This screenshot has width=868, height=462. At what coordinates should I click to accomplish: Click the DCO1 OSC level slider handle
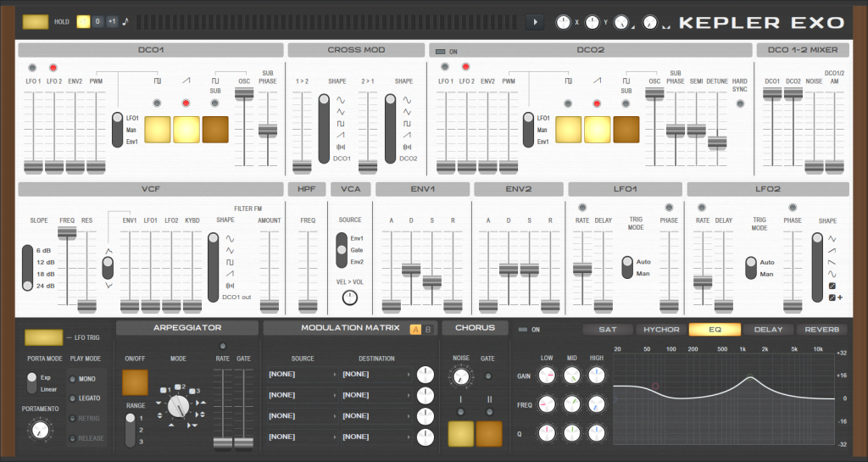pyautogui.click(x=244, y=93)
